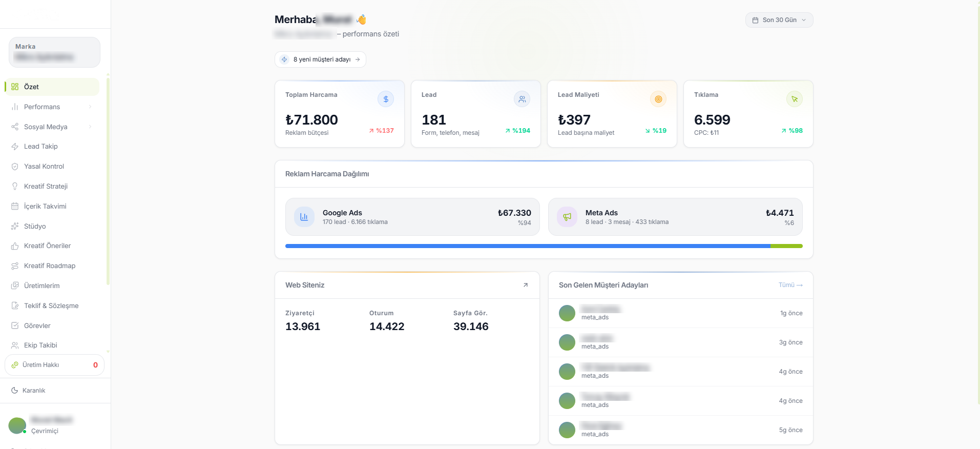Open the Google Ads spending card

click(412, 217)
